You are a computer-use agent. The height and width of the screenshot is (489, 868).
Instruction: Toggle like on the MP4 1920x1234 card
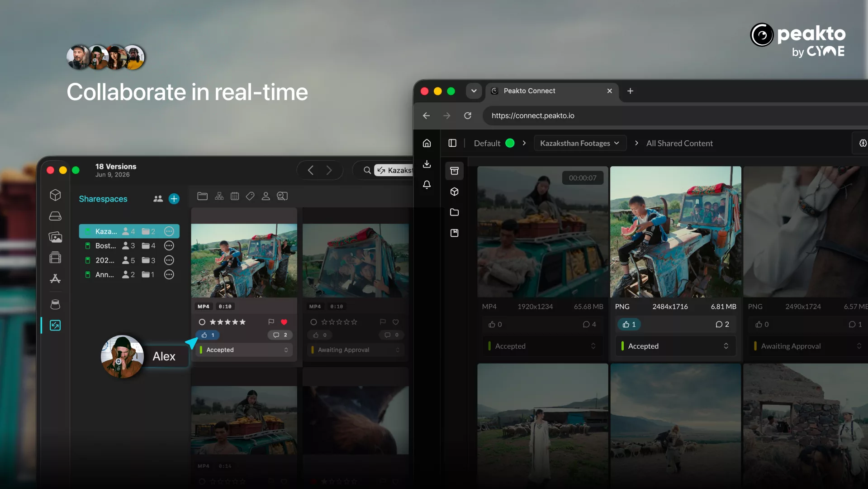coord(495,324)
